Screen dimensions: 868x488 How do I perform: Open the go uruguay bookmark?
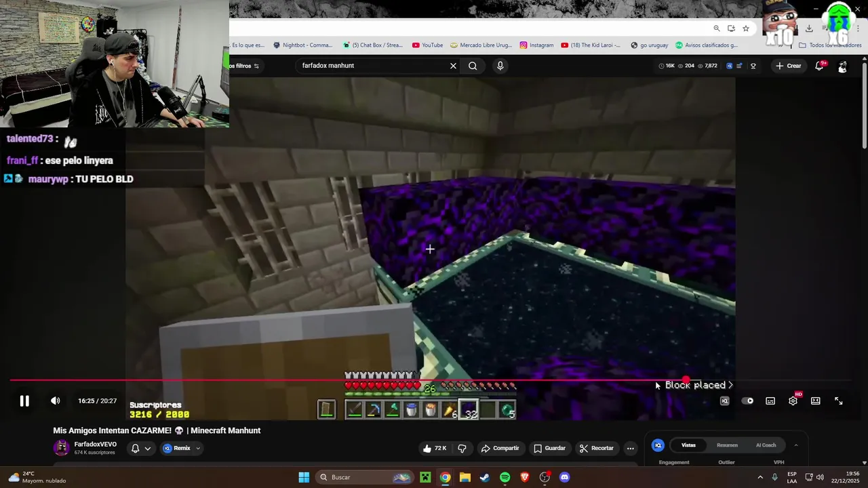[x=649, y=45]
